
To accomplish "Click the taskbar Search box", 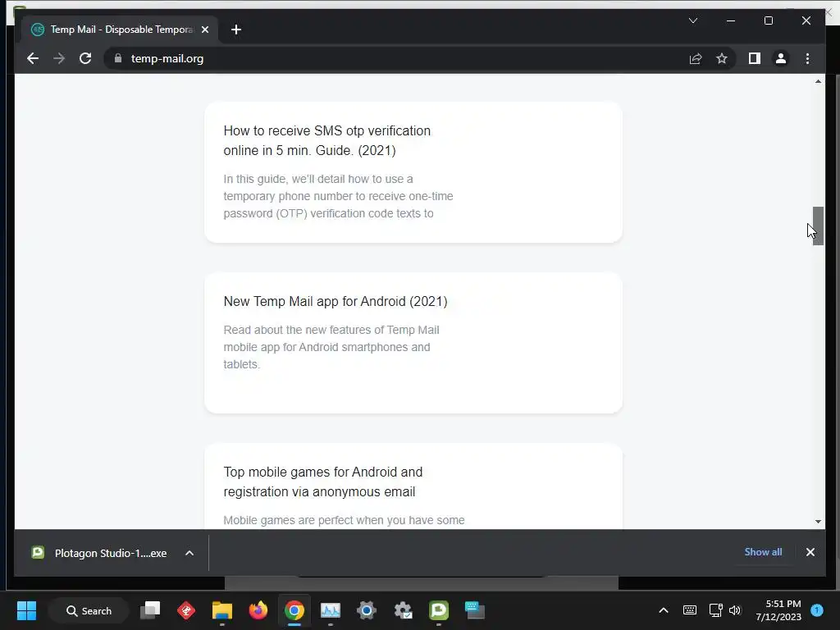I will point(89,610).
